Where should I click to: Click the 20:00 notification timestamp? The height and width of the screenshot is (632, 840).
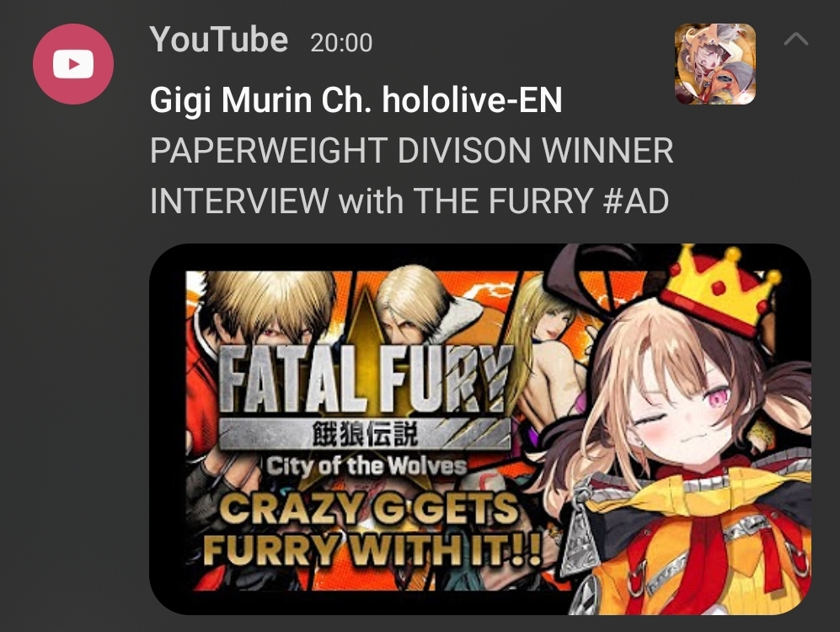coord(341,43)
